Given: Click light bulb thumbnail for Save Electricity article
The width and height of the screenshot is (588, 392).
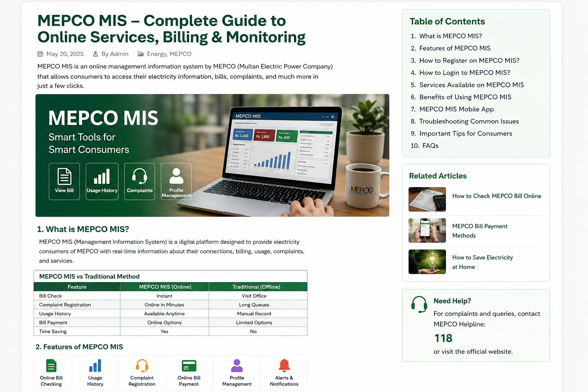Looking at the screenshot, I should coord(427,262).
